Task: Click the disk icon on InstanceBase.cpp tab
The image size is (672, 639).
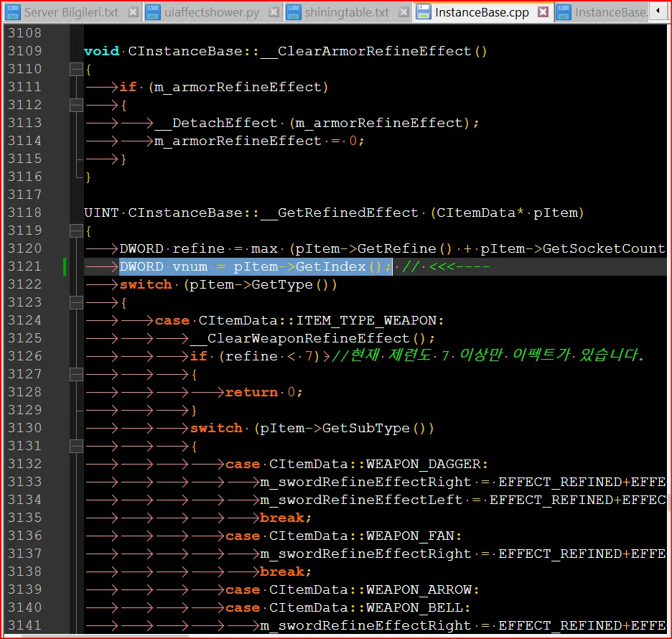Action: click(x=424, y=12)
